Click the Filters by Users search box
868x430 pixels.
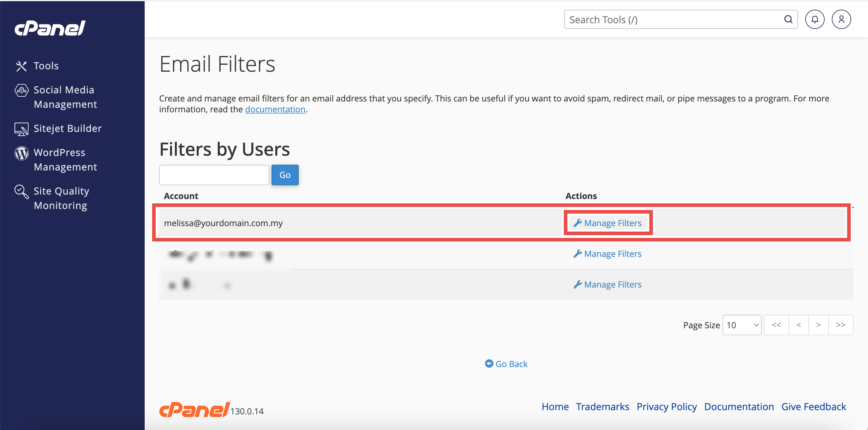[x=214, y=175]
